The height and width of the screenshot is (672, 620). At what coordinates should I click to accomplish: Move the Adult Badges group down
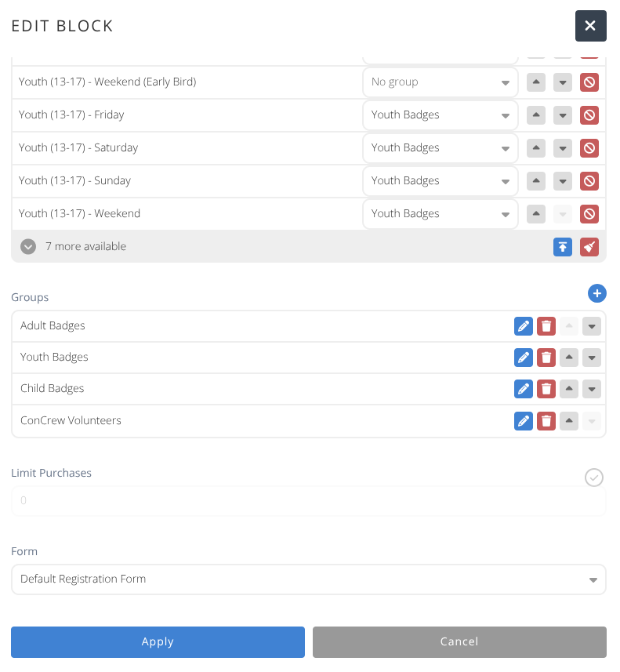(x=592, y=325)
